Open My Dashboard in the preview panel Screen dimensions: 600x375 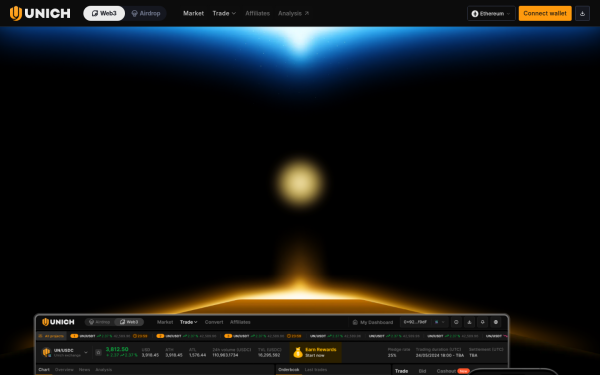point(373,322)
